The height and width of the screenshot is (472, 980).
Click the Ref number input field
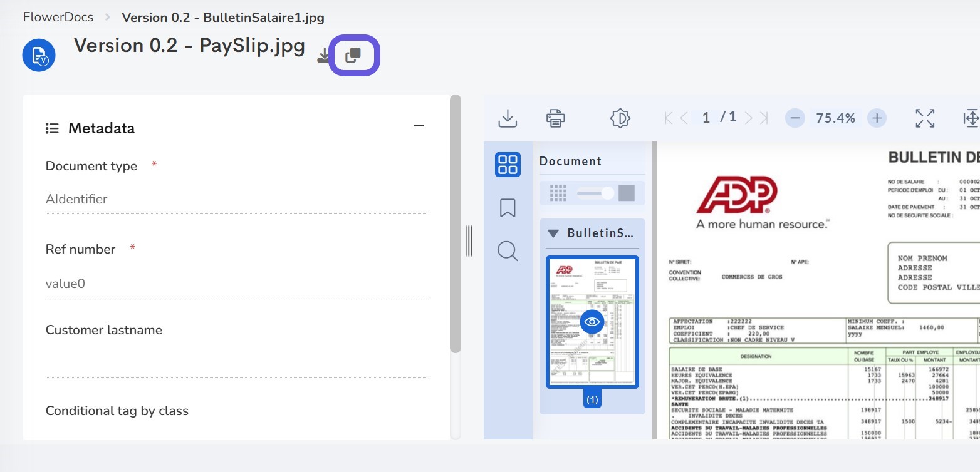(237, 284)
